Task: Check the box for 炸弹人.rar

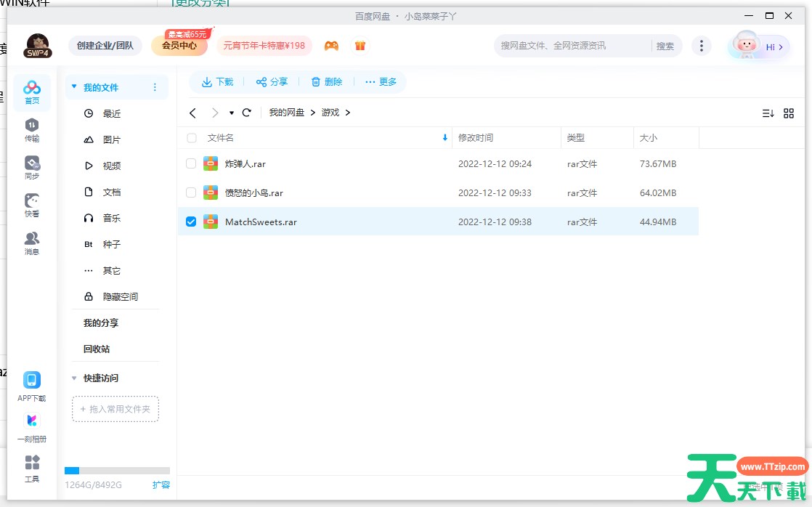Action: click(x=191, y=164)
